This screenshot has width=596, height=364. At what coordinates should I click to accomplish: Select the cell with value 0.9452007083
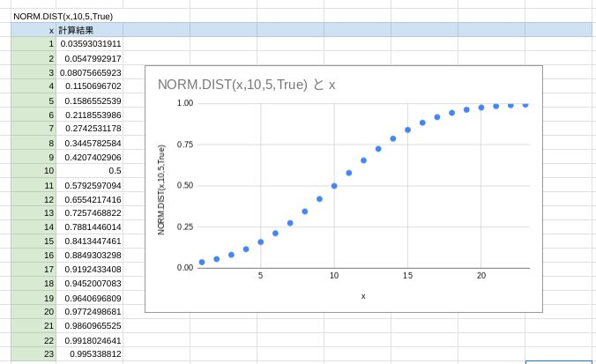(90, 284)
